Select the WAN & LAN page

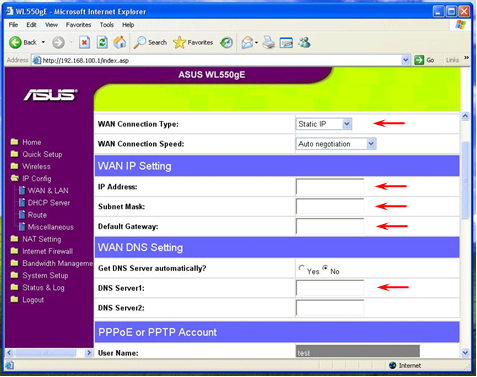coord(44,191)
